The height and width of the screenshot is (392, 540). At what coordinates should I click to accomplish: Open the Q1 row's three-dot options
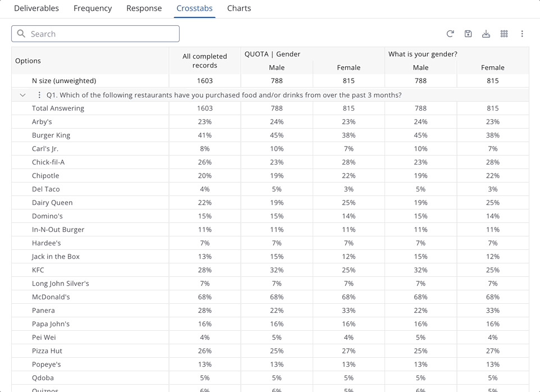coord(39,95)
